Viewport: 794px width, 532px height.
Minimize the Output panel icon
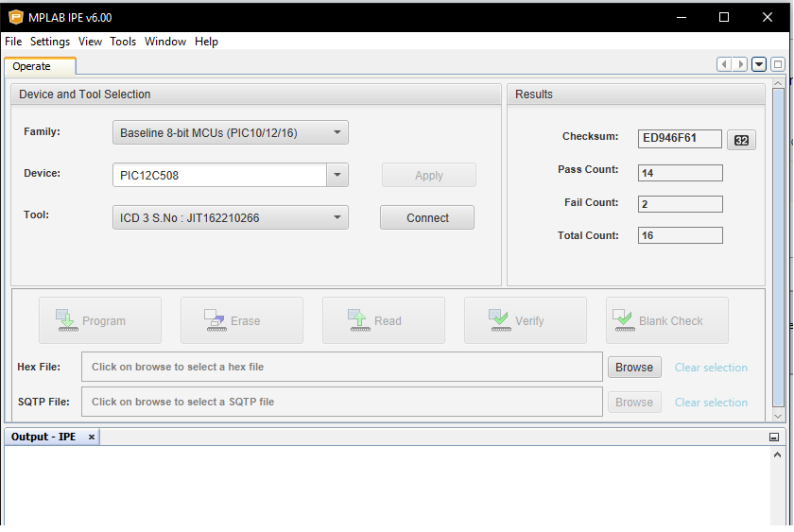(x=774, y=437)
